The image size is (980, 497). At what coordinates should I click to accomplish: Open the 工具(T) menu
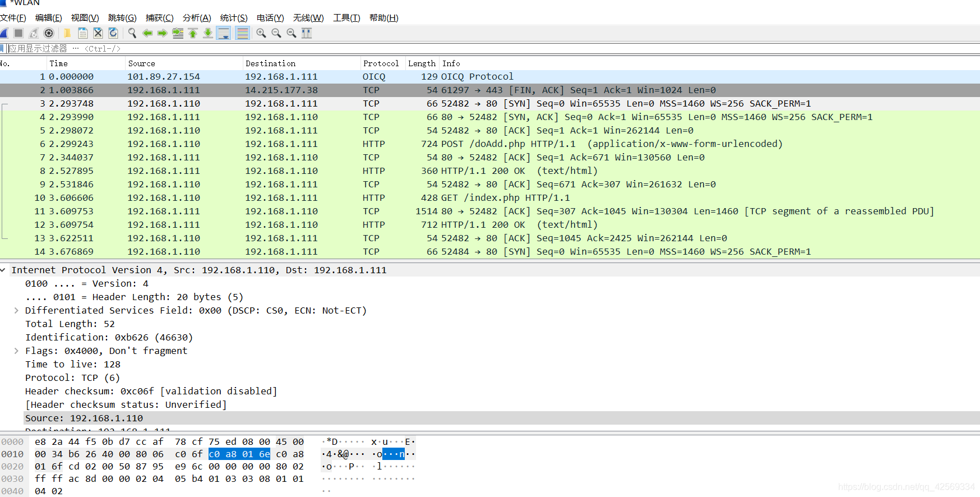coord(346,18)
